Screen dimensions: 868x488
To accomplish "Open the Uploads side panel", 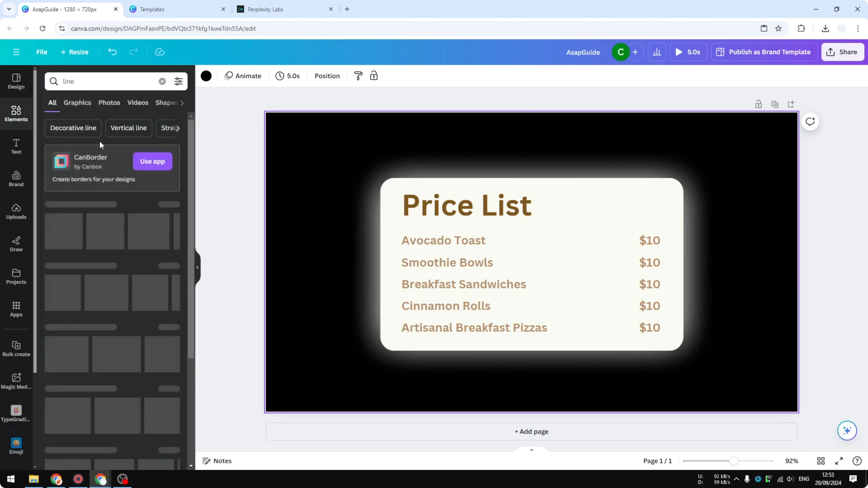I will click(16, 211).
